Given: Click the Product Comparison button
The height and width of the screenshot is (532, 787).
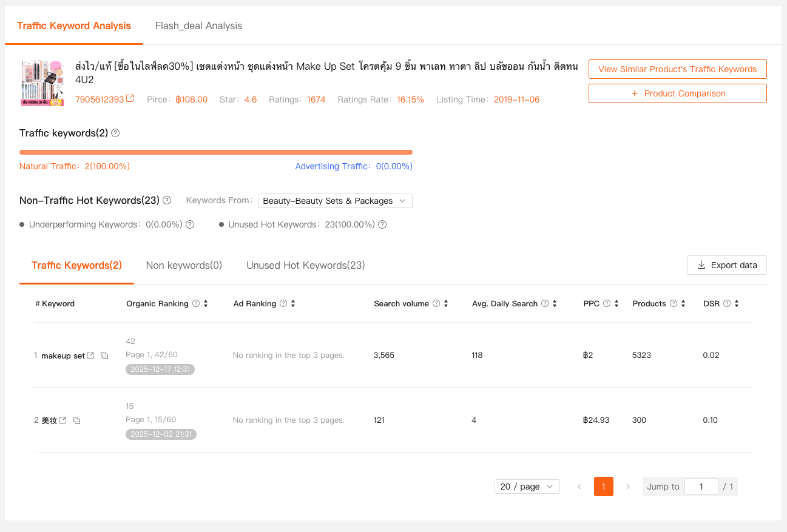Looking at the screenshot, I should 677,93.
